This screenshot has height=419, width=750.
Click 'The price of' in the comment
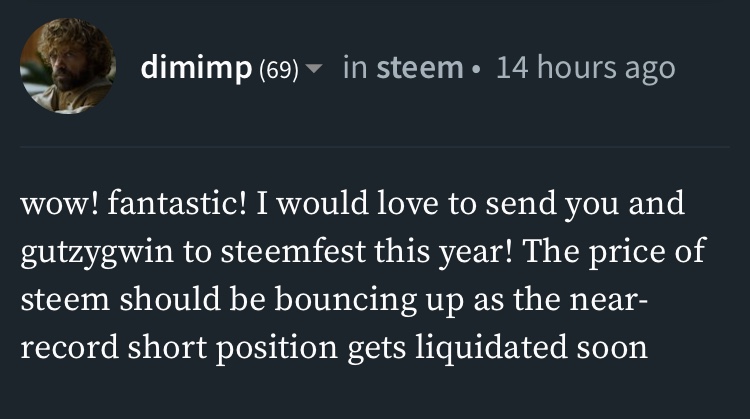click(615, 252)
